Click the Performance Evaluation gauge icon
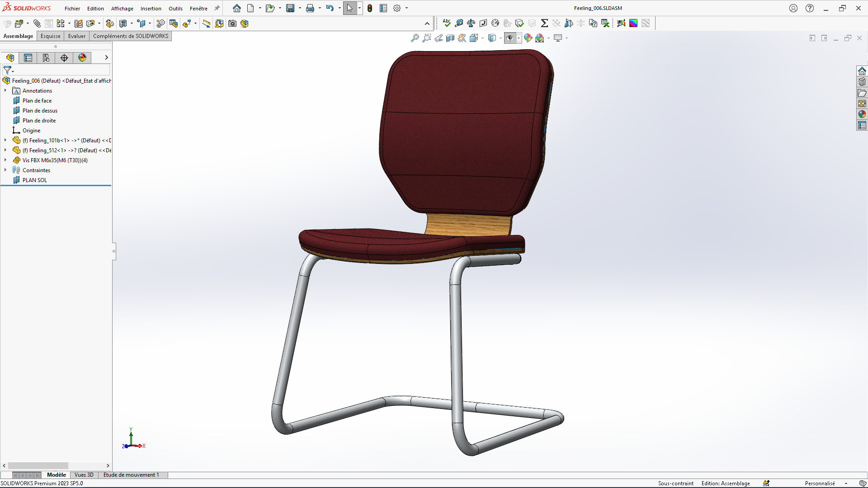868x488 pixels. click(x=495, y=23)
